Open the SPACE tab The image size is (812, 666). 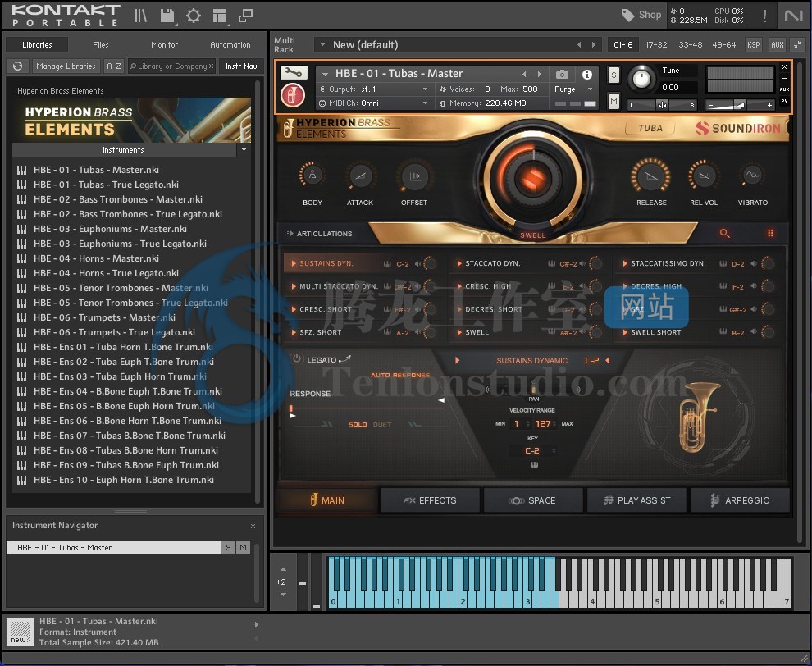pos(533,500)
